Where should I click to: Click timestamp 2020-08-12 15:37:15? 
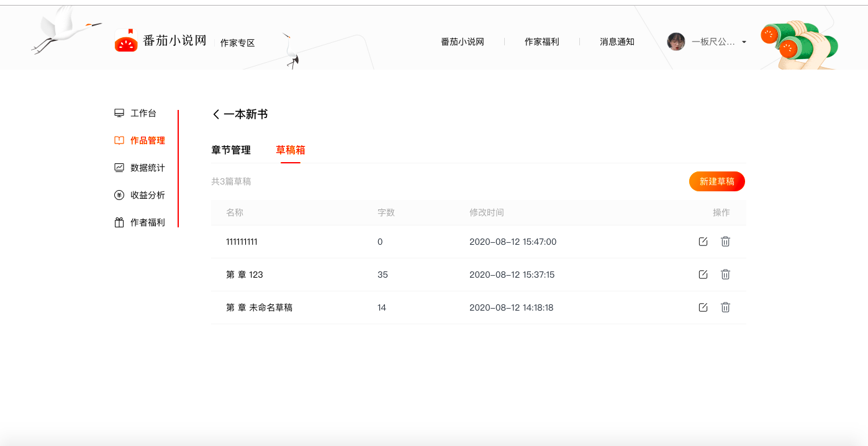click(512, 275)
